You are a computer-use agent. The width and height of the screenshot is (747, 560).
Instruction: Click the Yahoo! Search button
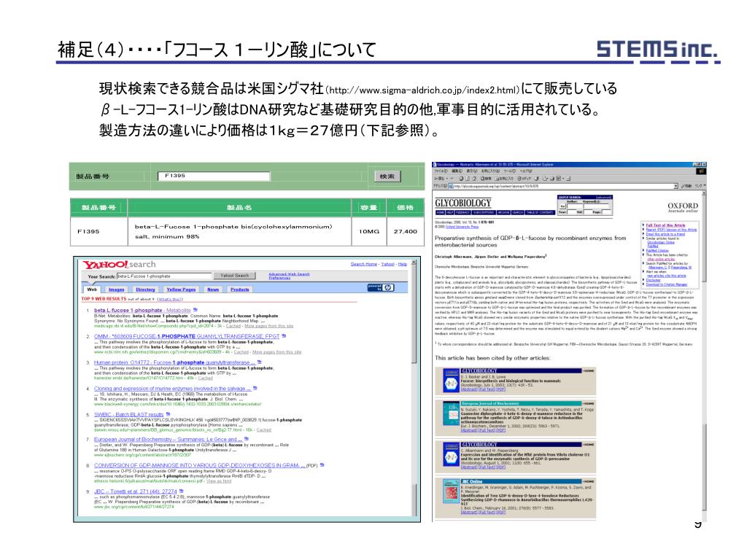(x=234, y=276)
